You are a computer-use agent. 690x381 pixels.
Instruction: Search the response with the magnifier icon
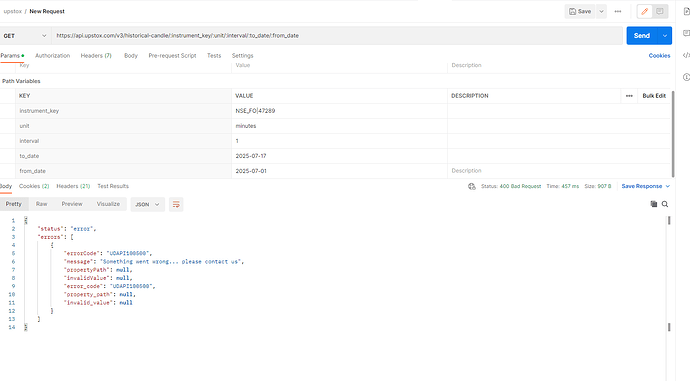tap(665, 204)
